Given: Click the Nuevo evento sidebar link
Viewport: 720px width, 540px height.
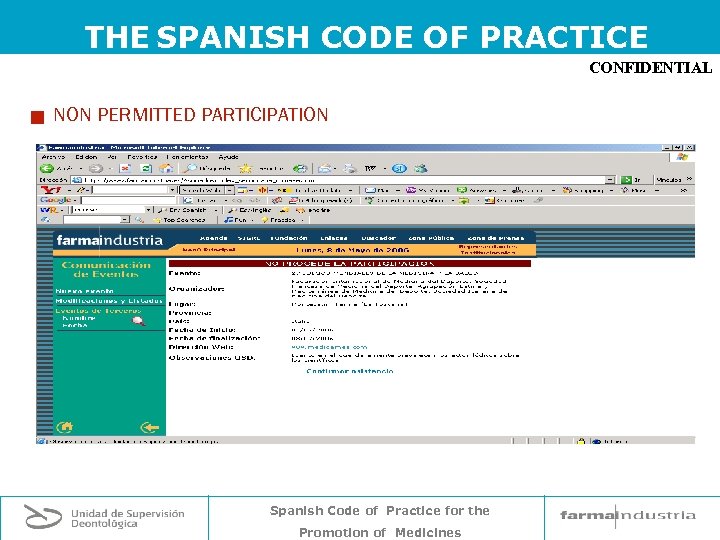Looking at the screenshot, I should pos(84,291).
